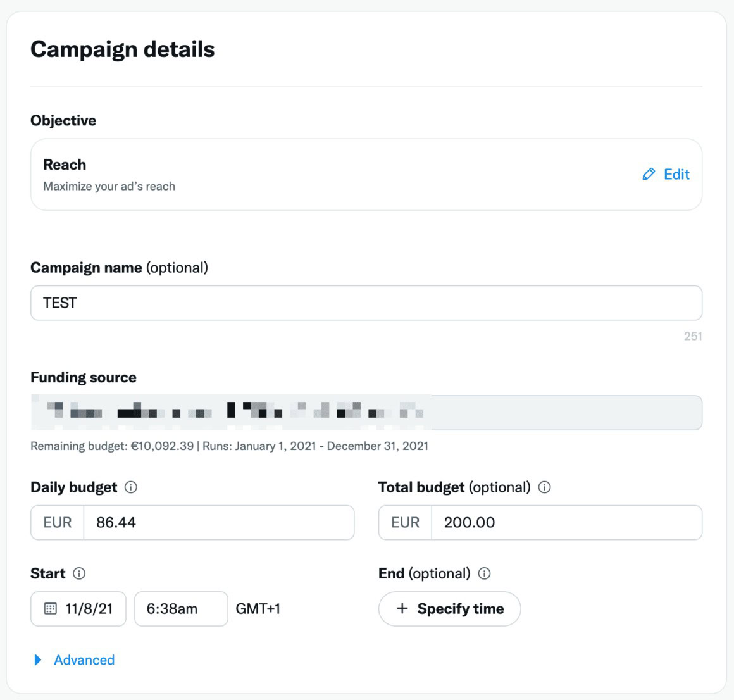The height and width of the screenshot is (700, 734).
Task: Click the EUR currency label in Daily budget
Action: click(x=58, y=523)
